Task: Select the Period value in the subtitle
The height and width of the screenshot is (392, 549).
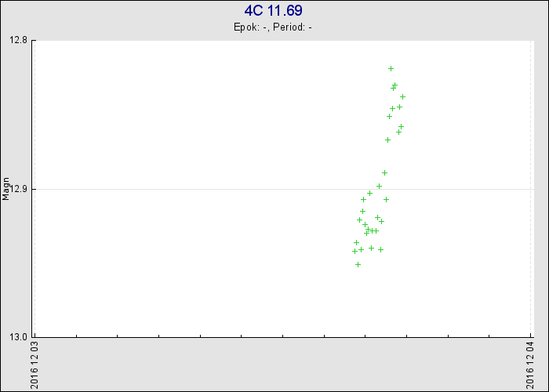Action: tap(311, 27)
